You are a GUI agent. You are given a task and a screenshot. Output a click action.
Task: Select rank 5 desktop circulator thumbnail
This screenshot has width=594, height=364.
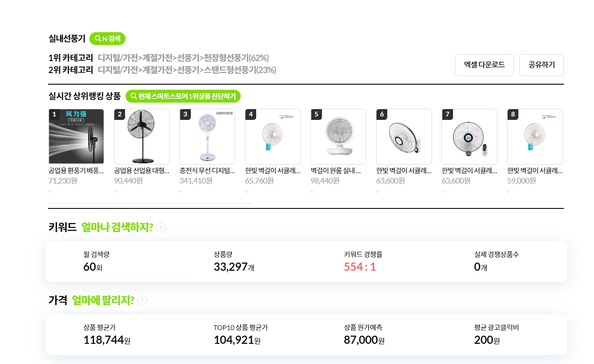pyautogui.click(x=338, y=137)
